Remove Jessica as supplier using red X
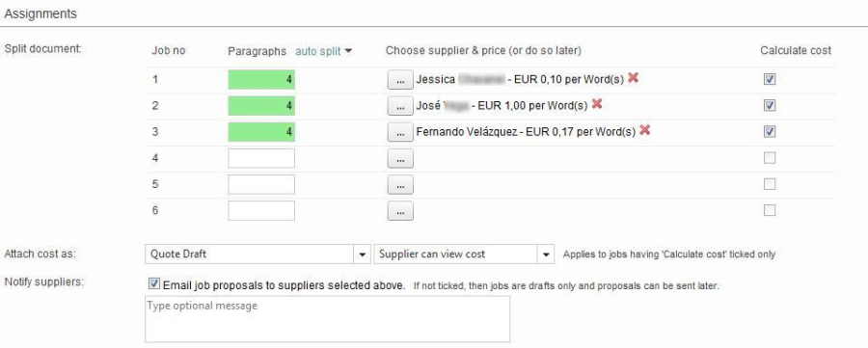868x348 pixels. pyautogui.click(x=634, y=78)
